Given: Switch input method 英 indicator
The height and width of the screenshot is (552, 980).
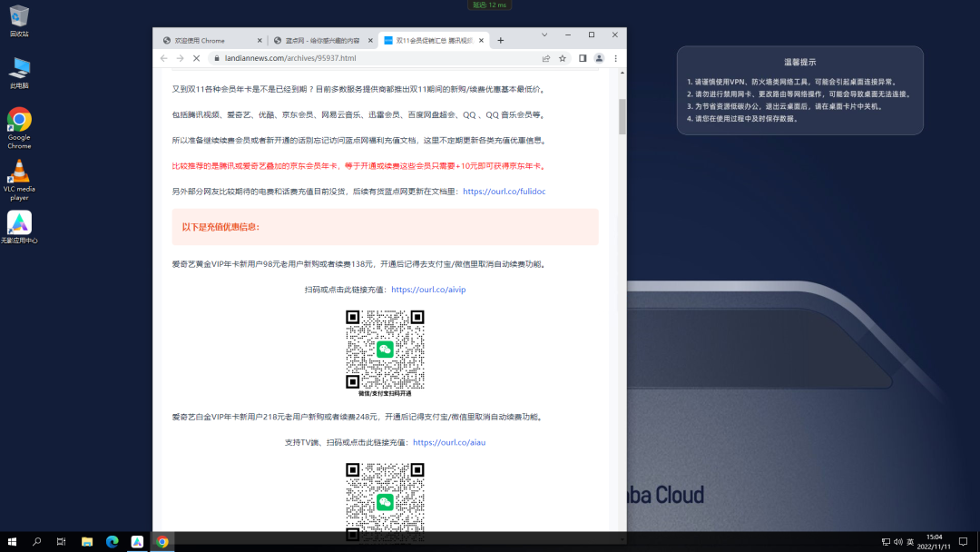Looking at the screenshot, I should coord(910,542).
